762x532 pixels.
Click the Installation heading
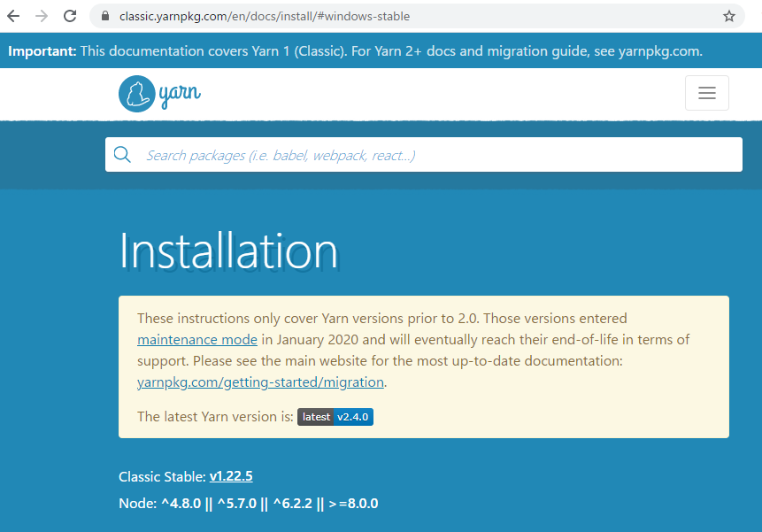(x=228, y=251)
